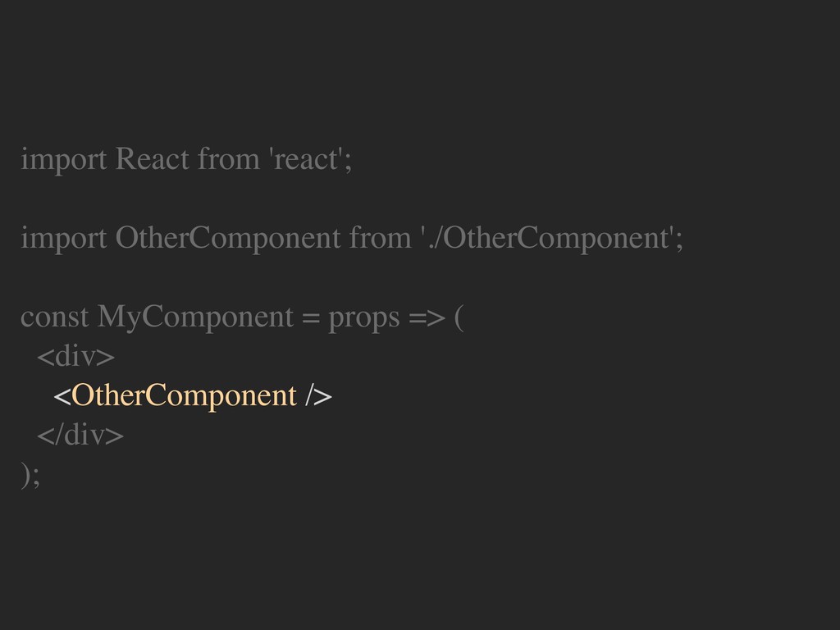
Task: Click the opening angle bracket before OtherComponent tag
Action: pos(62,397)
